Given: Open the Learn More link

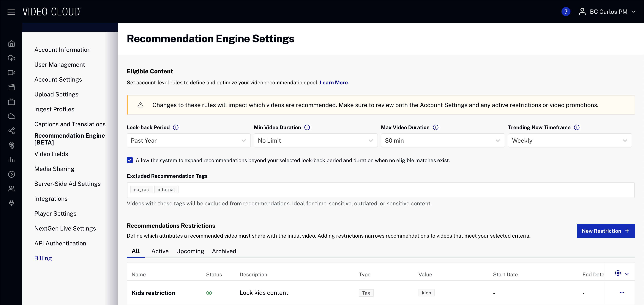Looking at the screenshot, I should 334,82.
